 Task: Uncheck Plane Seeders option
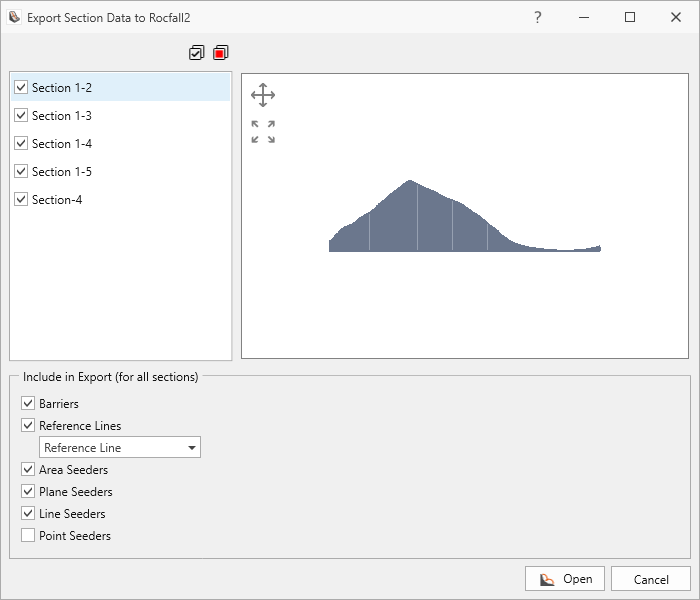coord(28,491)
